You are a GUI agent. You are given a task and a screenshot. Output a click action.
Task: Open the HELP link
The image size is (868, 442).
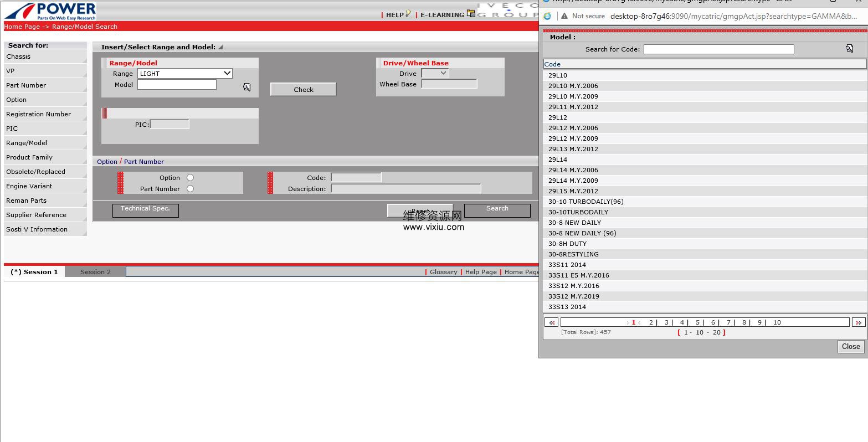click(x=394, y=15)
